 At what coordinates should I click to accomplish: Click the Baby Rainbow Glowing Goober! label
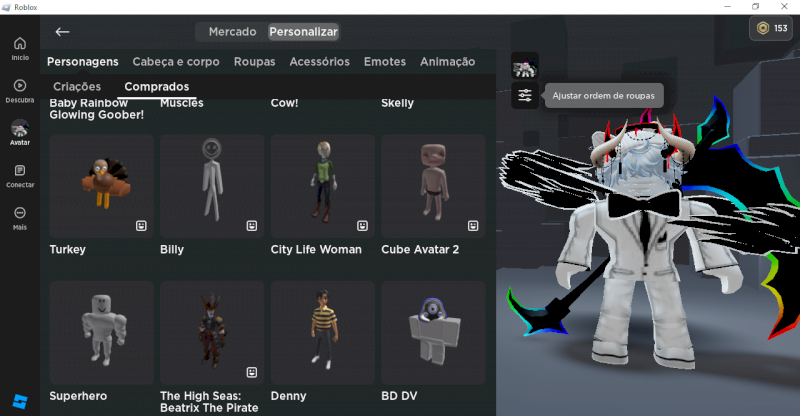tap(96, 109)
